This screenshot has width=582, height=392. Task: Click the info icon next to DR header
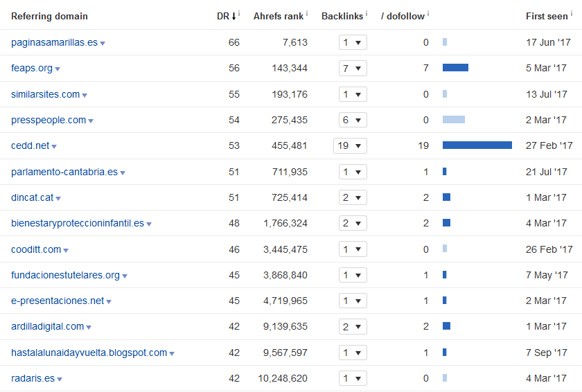click(239, 14)
